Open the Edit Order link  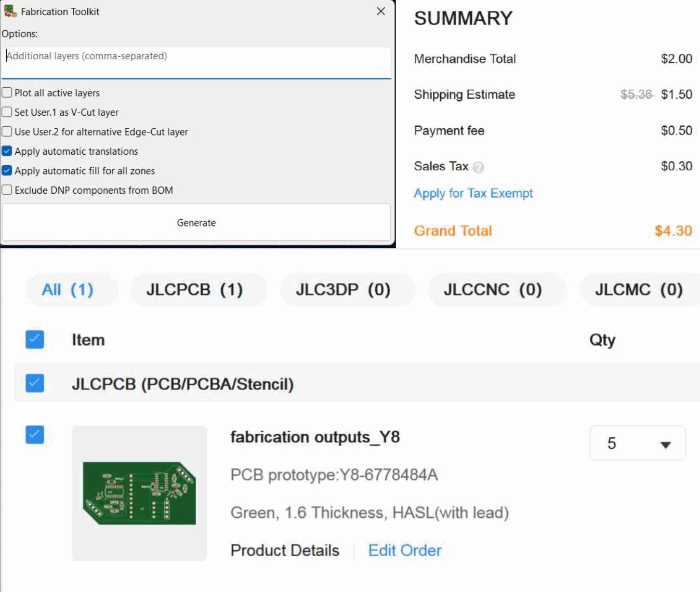[x=405, y=550]
